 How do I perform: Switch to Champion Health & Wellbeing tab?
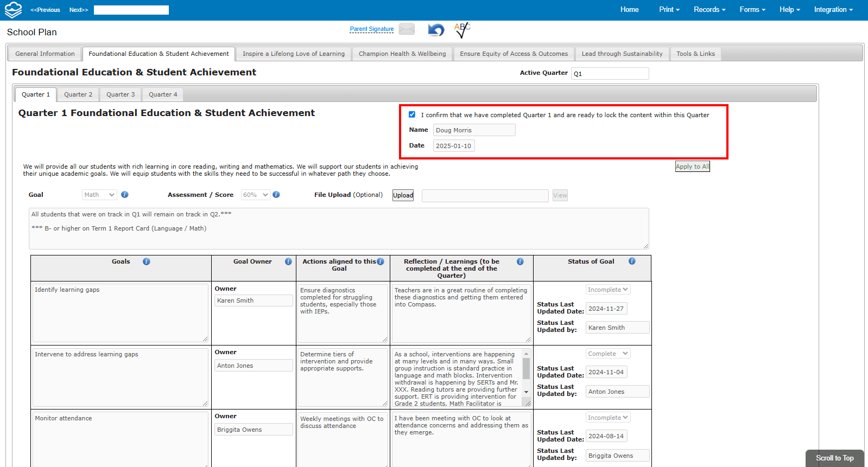tap(402, 54)
